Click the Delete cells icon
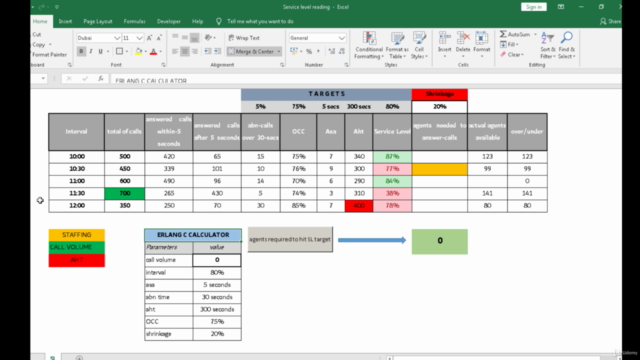Screen dimensions: 640x360 click(463, 39)
